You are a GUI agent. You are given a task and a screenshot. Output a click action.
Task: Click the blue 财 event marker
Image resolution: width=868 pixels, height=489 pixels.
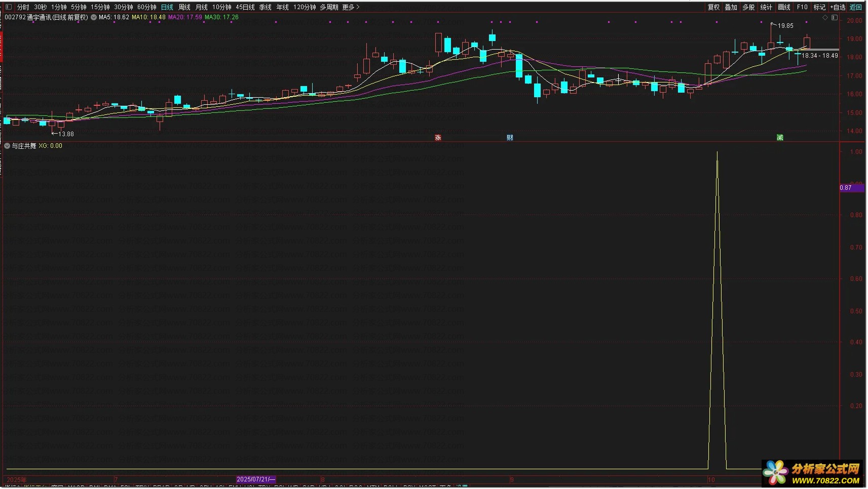[510, 138]
